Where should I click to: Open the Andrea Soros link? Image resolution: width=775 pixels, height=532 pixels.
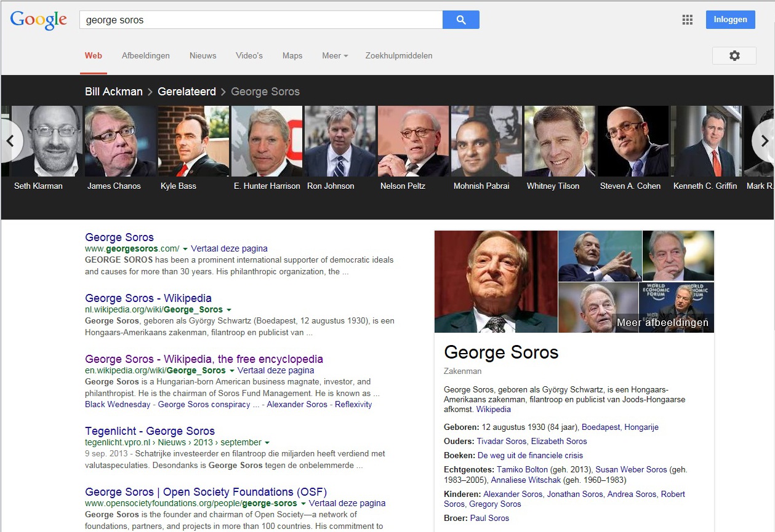click(632, 494)
